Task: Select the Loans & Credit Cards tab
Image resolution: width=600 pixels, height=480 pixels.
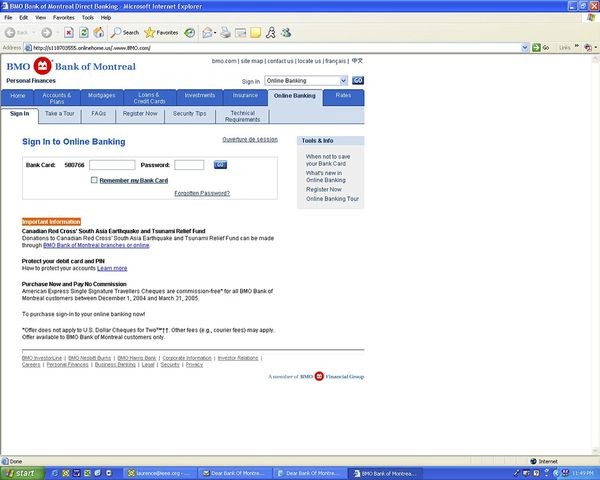Action: pyautogui.click(x=150, y=98)
